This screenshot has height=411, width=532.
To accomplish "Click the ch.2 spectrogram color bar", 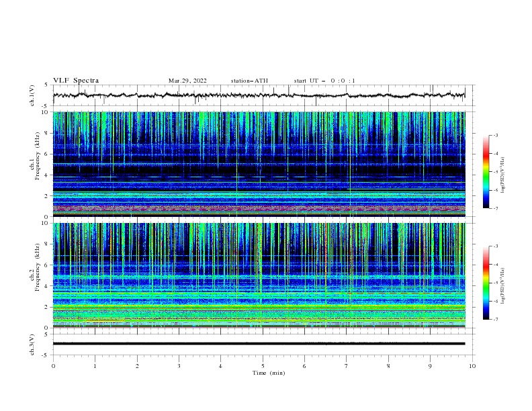I will (x=486, y=283).
